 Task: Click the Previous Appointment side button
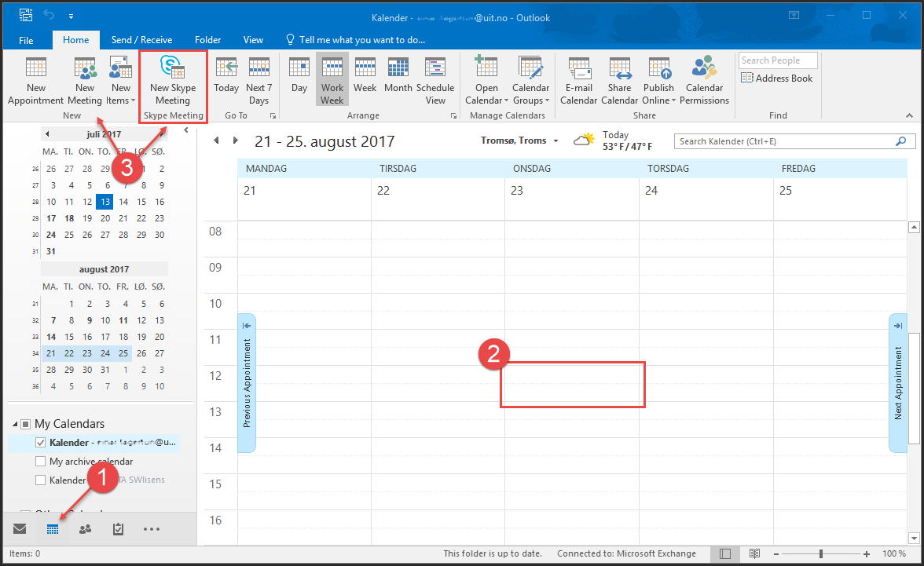click(247, 383)
